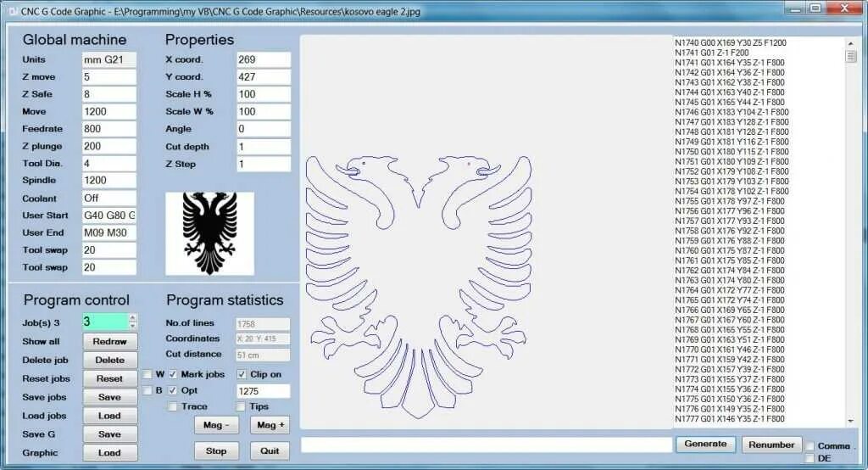Edit the User Start G-code field
The image size is (868, 470).
point(109,215)
